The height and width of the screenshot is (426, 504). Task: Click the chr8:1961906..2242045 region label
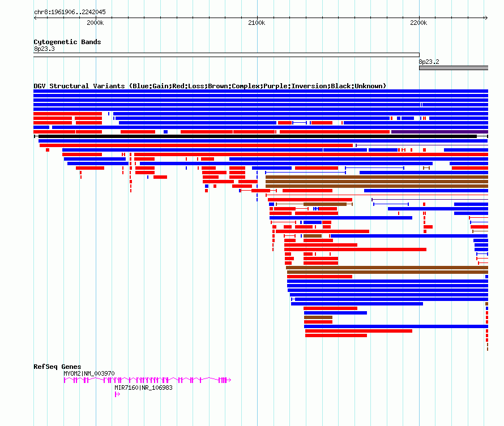point(70,12)
